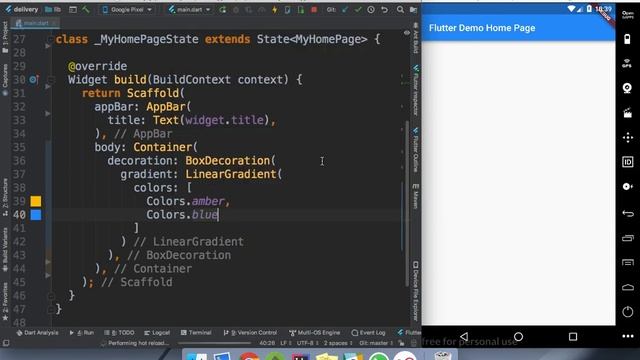Screen dimensions: 640x360
Task: Click the ID identifiers icon in emulator sidebar
Action: click(x=628, y=162)
